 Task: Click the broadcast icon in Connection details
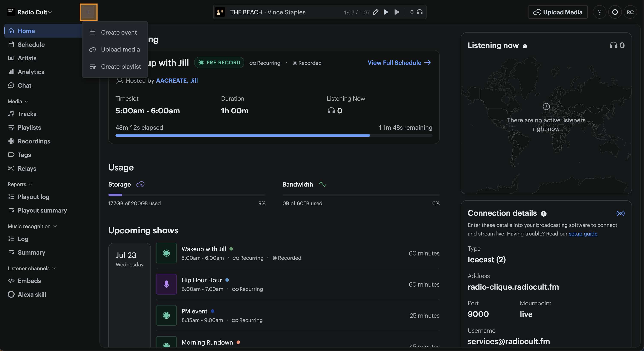620,213
